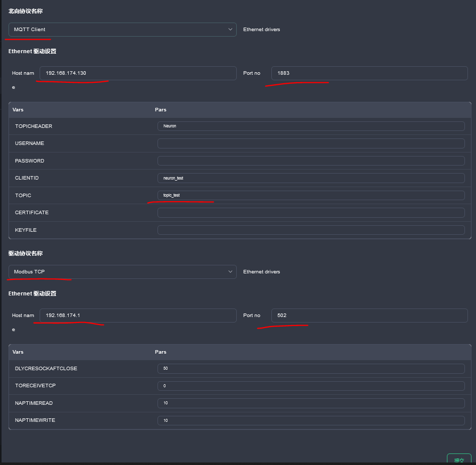Click the empty USERNAME parameter field
This screenshot has width=476, height=465.
[x=311, y=143]
